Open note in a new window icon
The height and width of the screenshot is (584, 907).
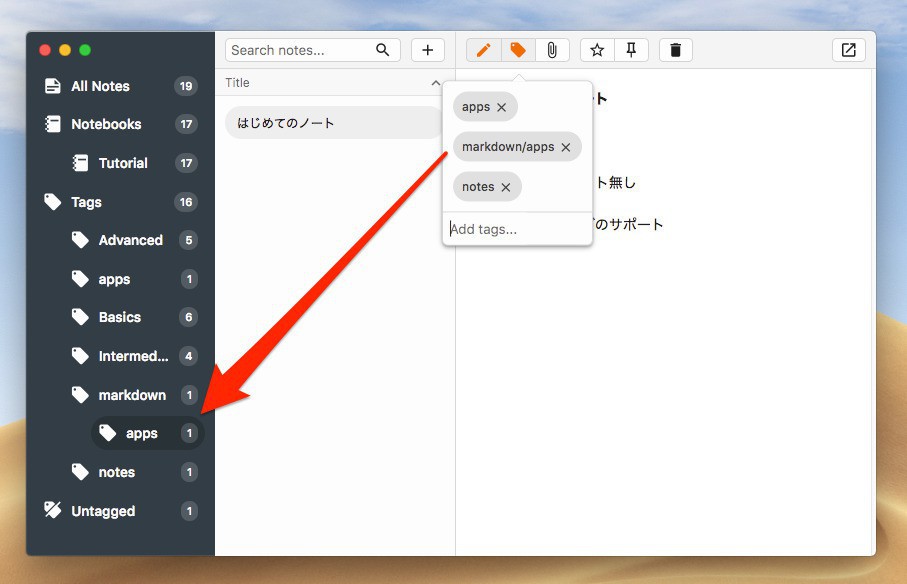coord(848,50)
